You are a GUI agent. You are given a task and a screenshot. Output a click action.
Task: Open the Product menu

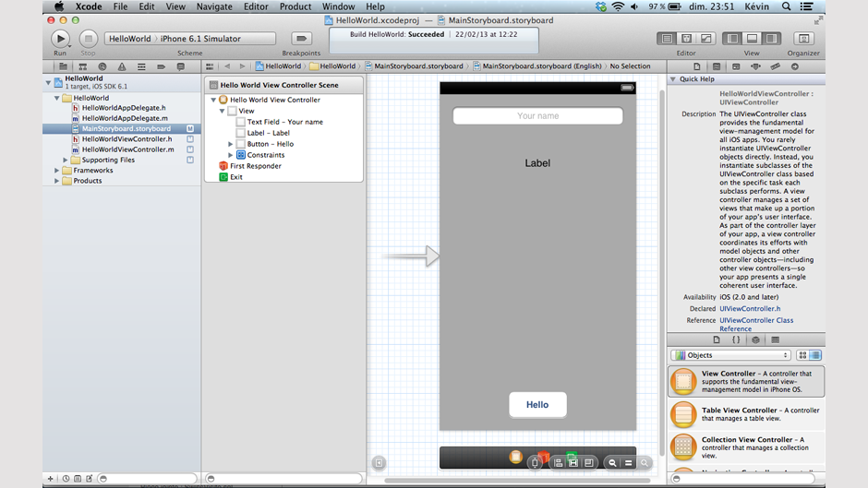click(295, 6)
